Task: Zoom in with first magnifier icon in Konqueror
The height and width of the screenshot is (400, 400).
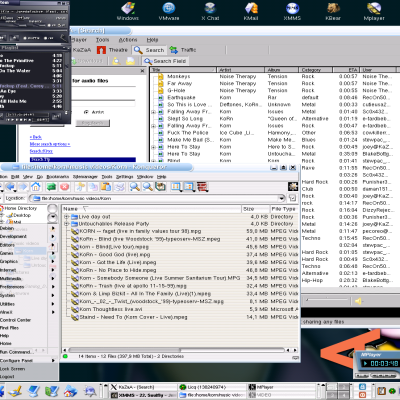Action: 135,187
